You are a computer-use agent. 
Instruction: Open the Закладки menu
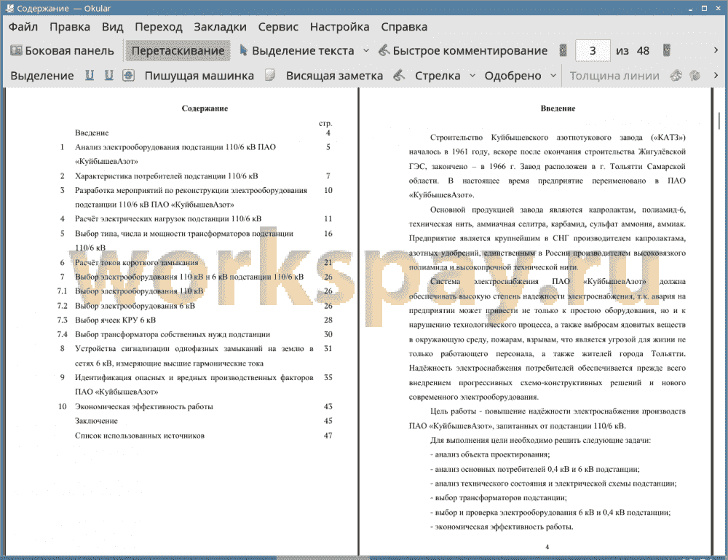(220, 27)
